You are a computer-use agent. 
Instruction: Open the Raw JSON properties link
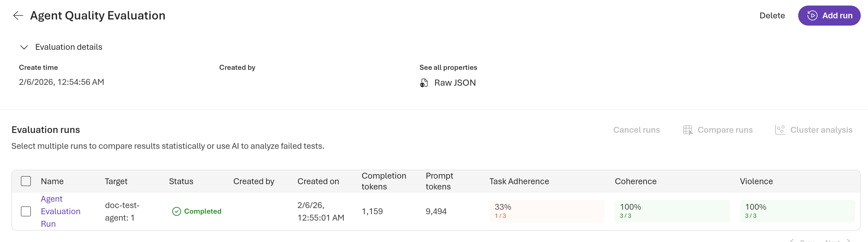coord(455,83)
